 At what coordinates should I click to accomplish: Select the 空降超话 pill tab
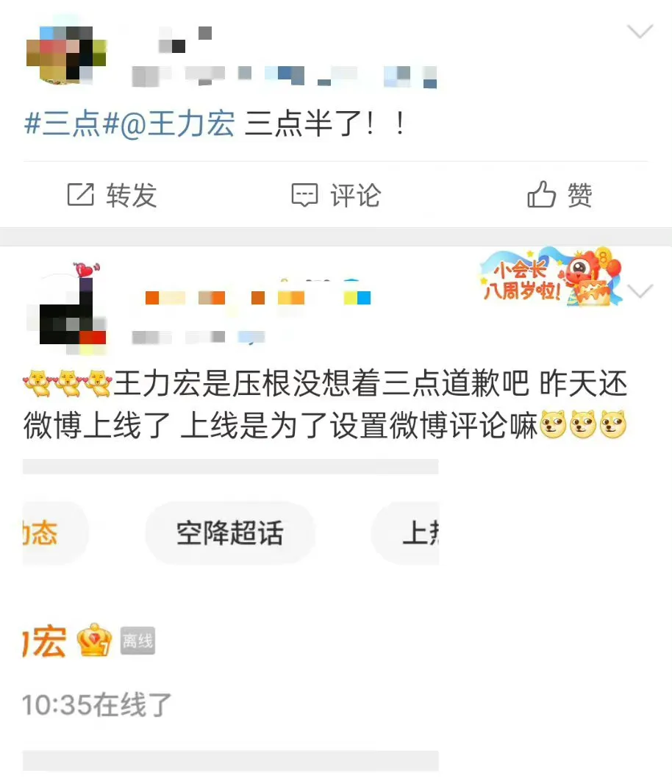pos(230,533)
